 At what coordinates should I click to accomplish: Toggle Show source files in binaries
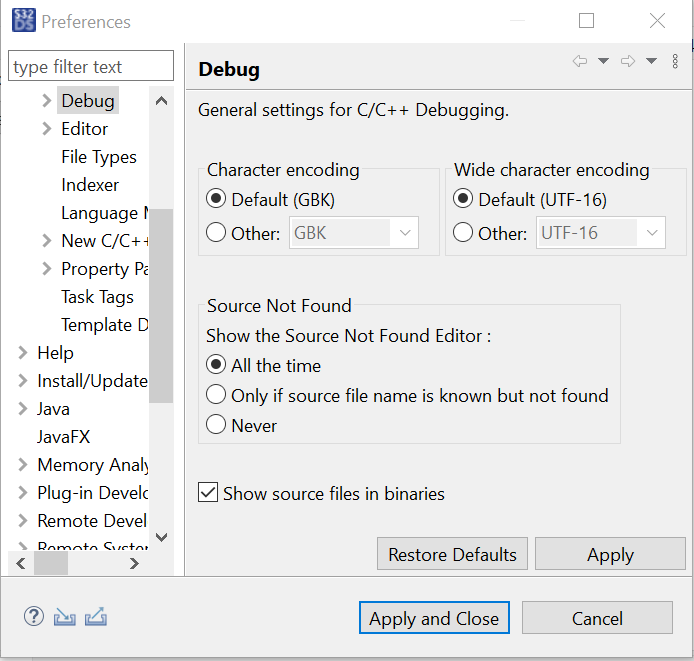[x=208, y=493]
